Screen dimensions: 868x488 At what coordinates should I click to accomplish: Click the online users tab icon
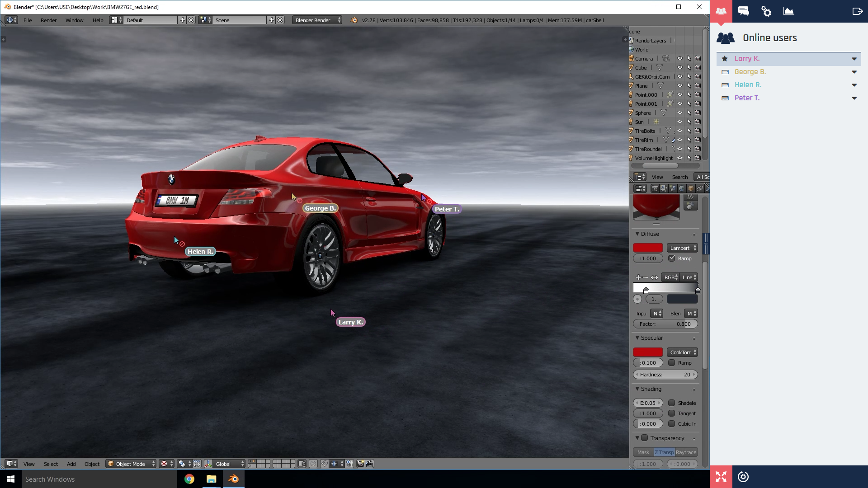721,11
